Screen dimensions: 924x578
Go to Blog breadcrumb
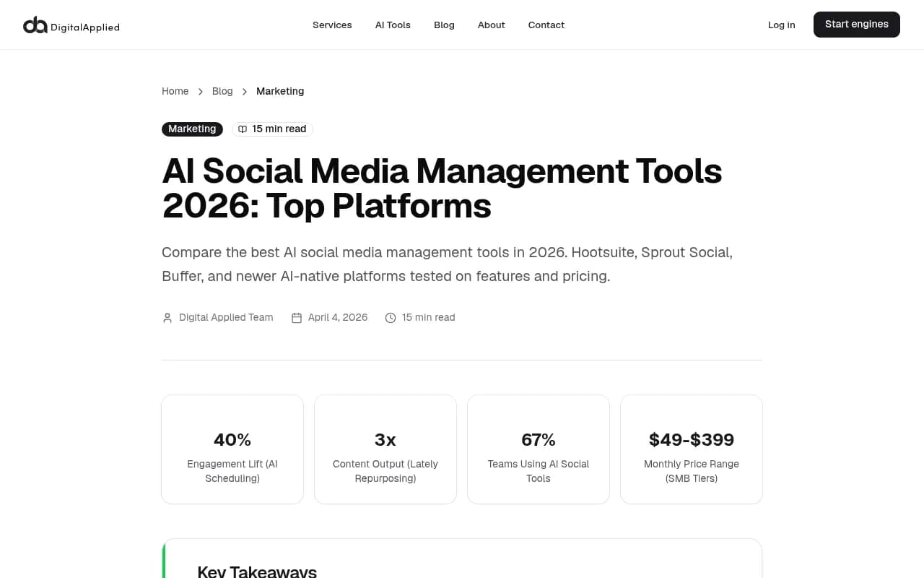(x=222, y=91)
